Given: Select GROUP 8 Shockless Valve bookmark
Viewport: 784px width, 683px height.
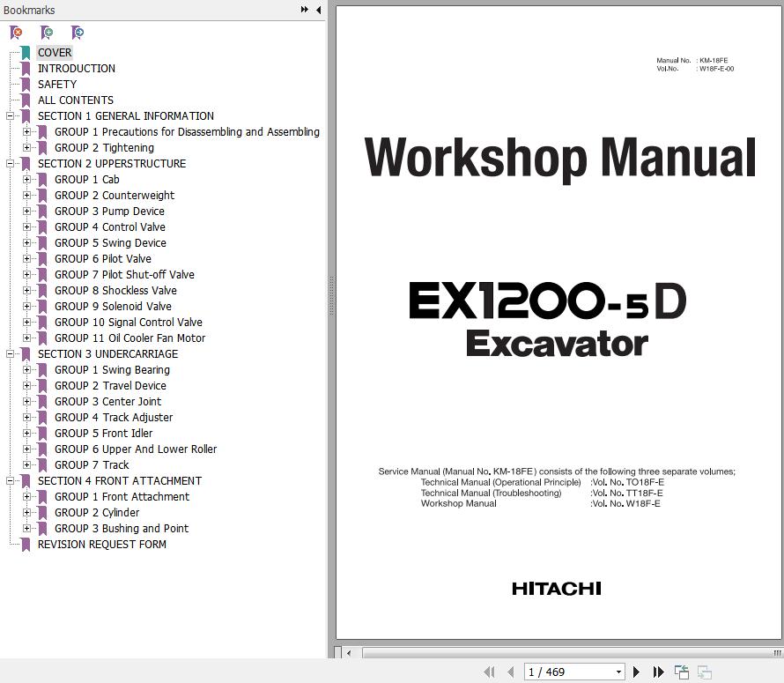Looking at the screenshot, I should pos(115,291).
